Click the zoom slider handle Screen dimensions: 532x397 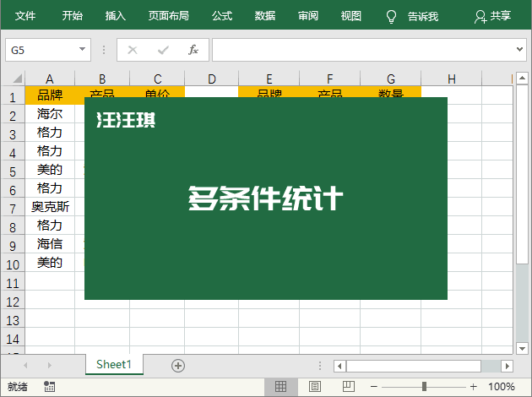pos(424,387)
